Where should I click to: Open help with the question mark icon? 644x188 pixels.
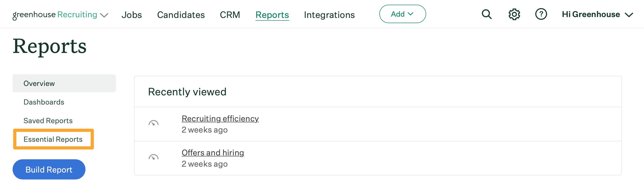541,14
